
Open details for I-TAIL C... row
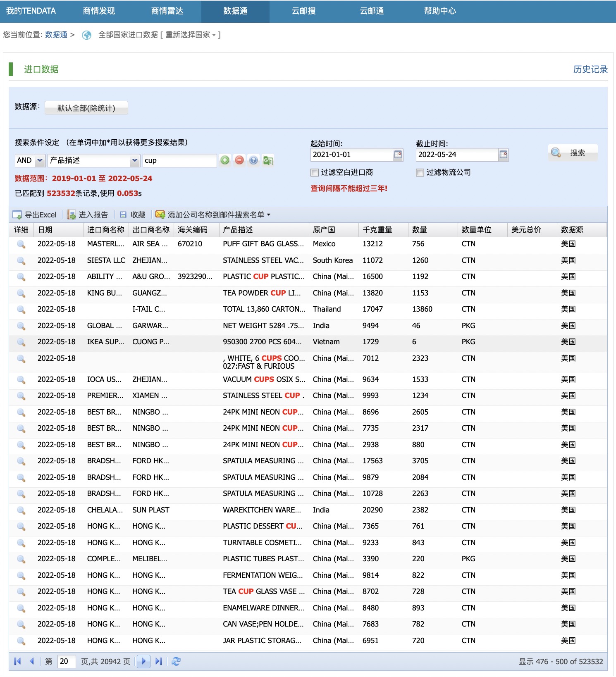(21, 310)
